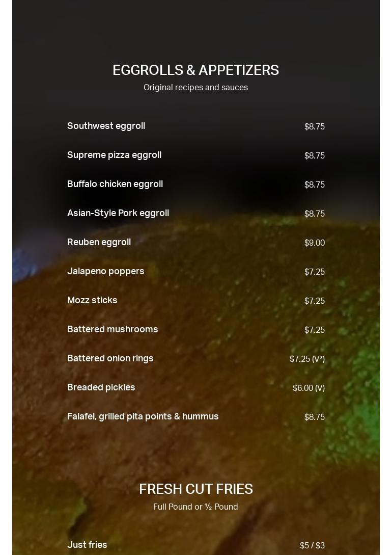The image size is (392, 555).
Task: Click the $5 / $3 fries price
Action: click(x=313, y=545)
